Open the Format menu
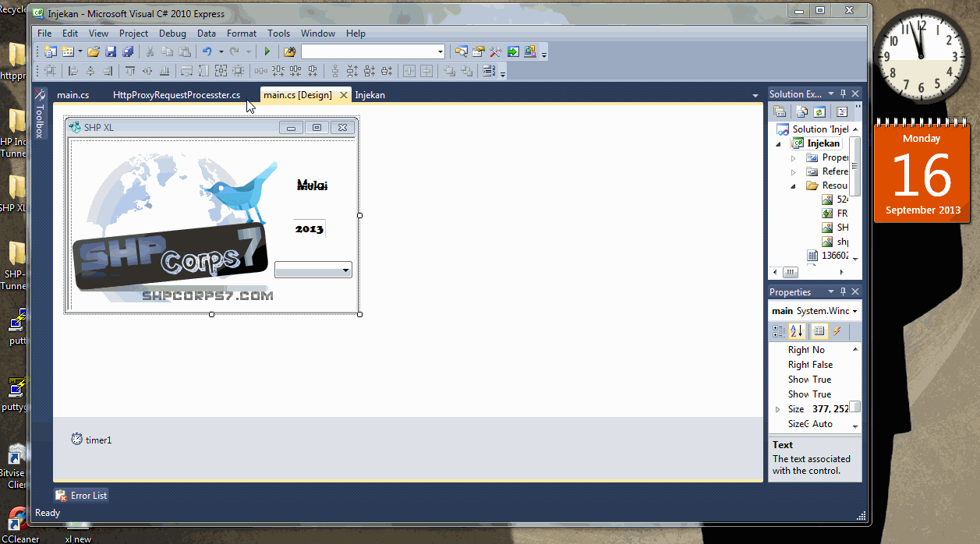 point(242,34)
